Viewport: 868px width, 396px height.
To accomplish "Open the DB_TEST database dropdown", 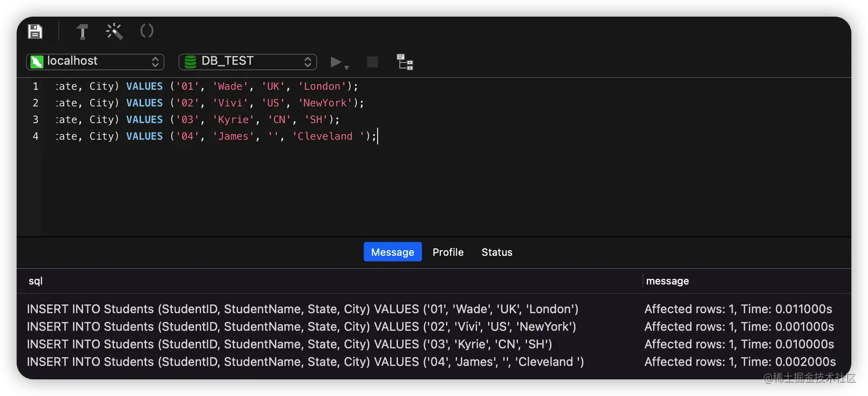I will click(x=247, y=61).
